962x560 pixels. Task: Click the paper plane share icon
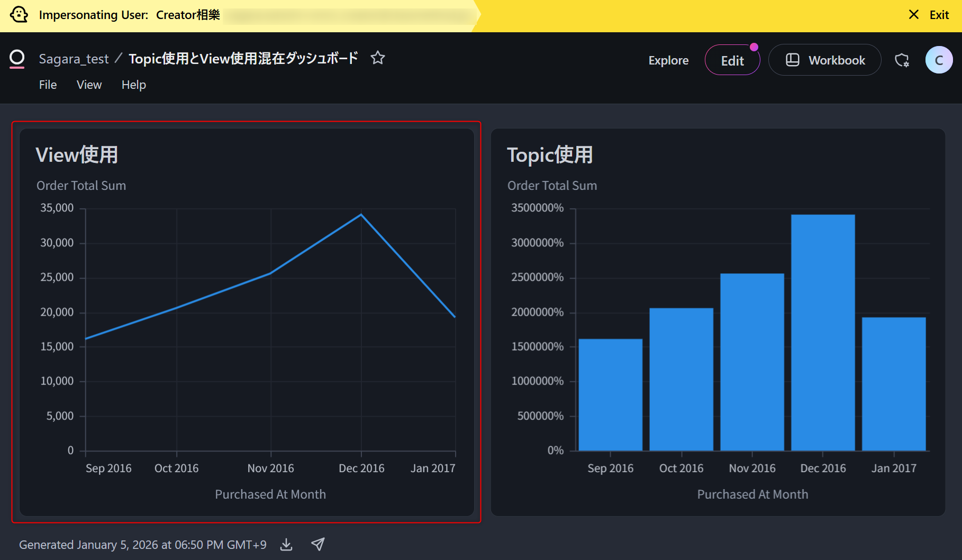click(x=317, y=544)
